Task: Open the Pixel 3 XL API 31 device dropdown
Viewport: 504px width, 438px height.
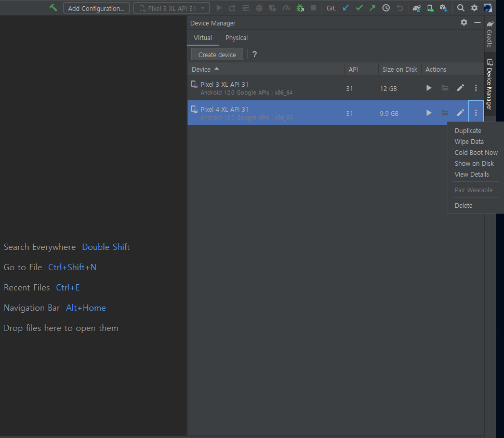Action: pyautogui.click(x=171, y=8)
